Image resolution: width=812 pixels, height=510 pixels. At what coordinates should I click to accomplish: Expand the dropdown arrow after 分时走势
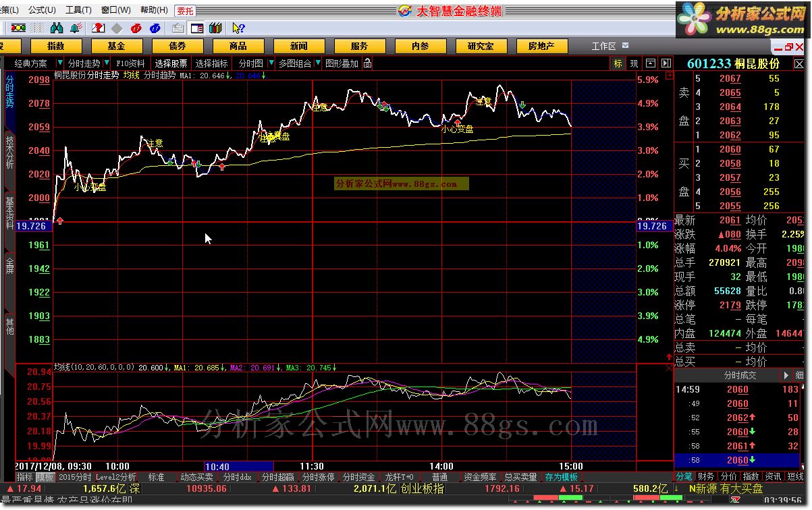pos(107,63)
